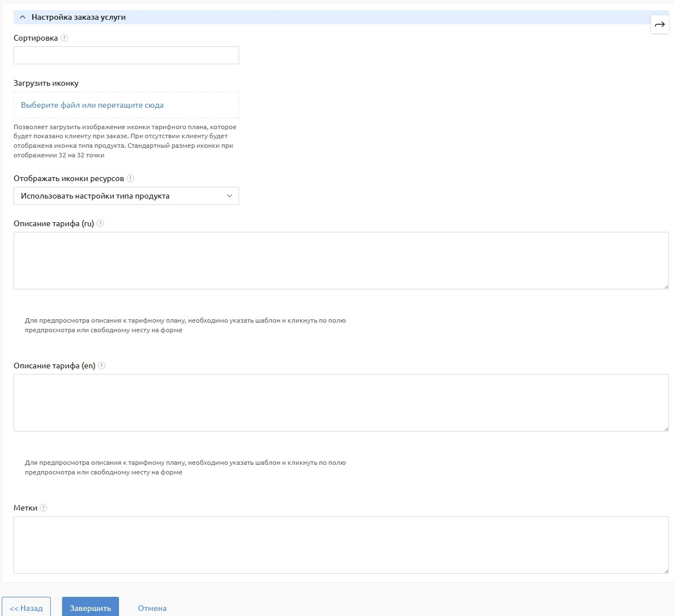This screenshot has height=616, width=674.
Task: Grab resize handle of Метки text area
Action: tap(666, 571)
